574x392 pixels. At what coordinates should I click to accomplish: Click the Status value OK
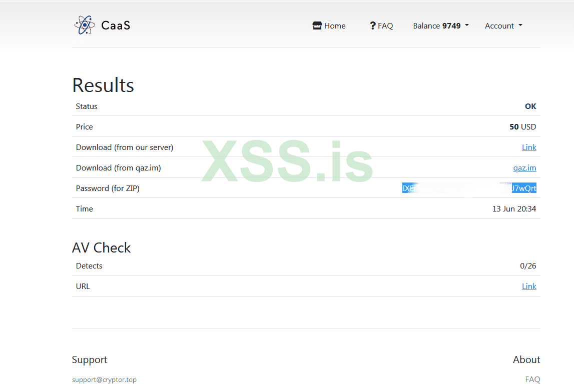[530, 106]
